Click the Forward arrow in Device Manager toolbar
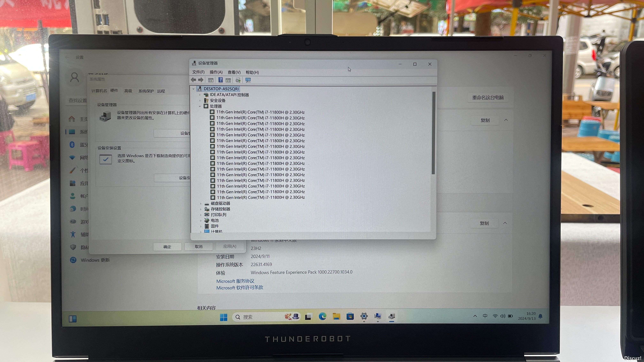 (x=201, y=80)
